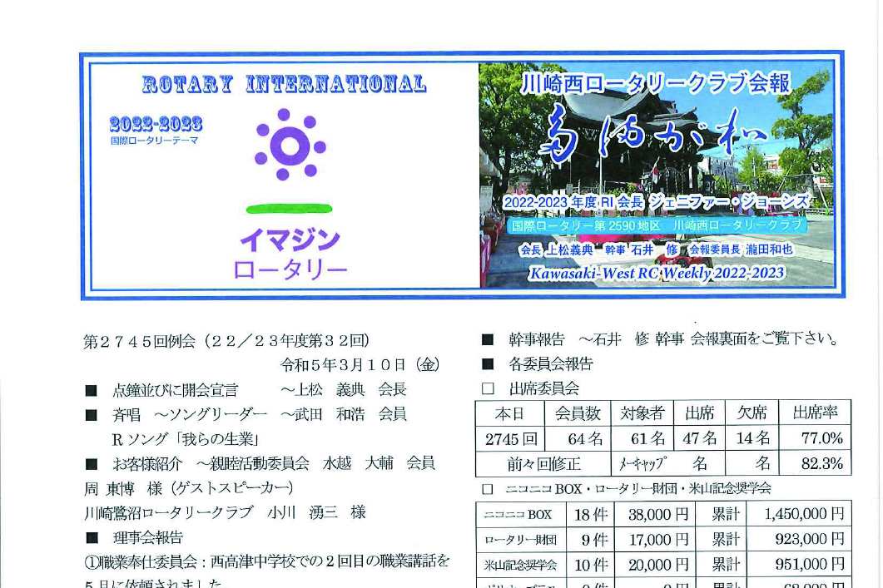Viewport: 883px width, 588px height.
Task: Click the 周 東博 様 guest speaker line
Action: pos(189,488)
